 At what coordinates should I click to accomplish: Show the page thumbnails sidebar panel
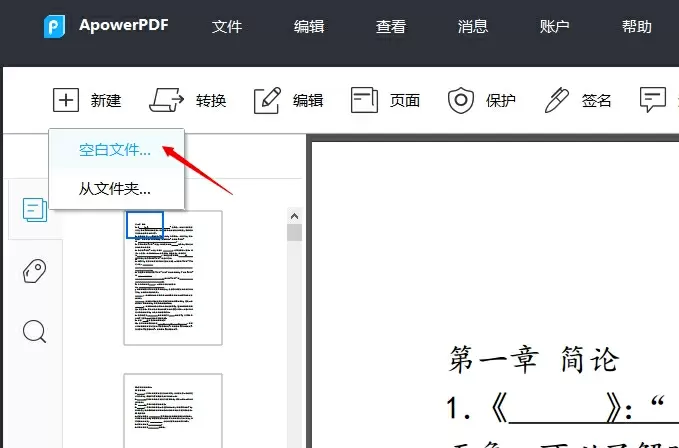(35, 210)
